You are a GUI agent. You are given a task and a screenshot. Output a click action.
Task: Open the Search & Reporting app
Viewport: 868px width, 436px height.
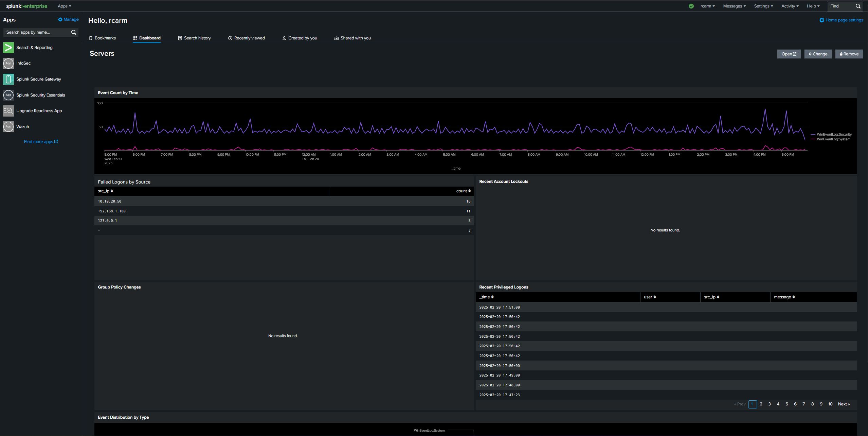coord(34,48)
